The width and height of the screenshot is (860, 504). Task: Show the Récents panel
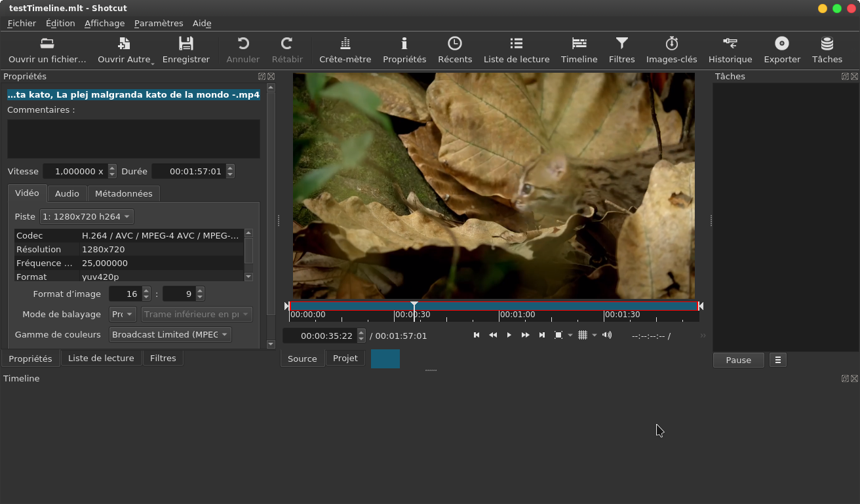[455, 50]
